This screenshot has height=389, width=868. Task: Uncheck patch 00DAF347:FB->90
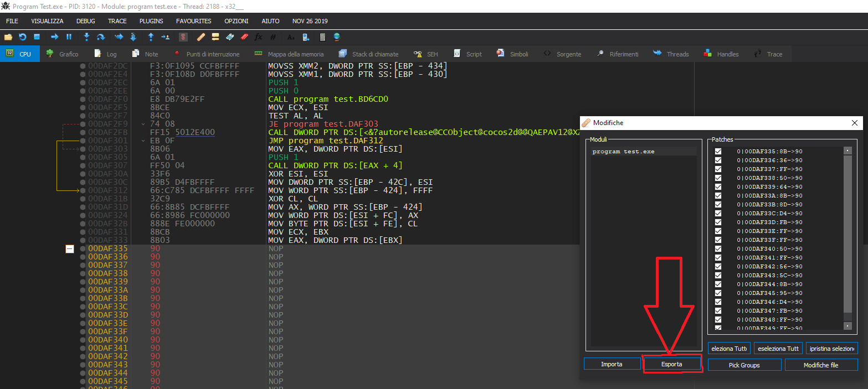tap(718, 310)
